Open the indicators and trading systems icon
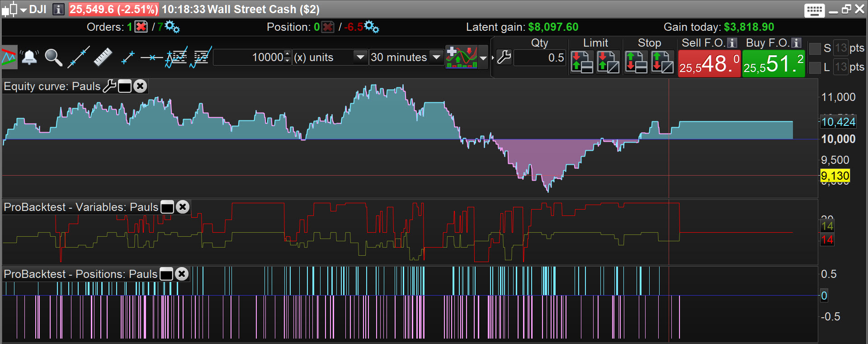 tap(462, 57)
